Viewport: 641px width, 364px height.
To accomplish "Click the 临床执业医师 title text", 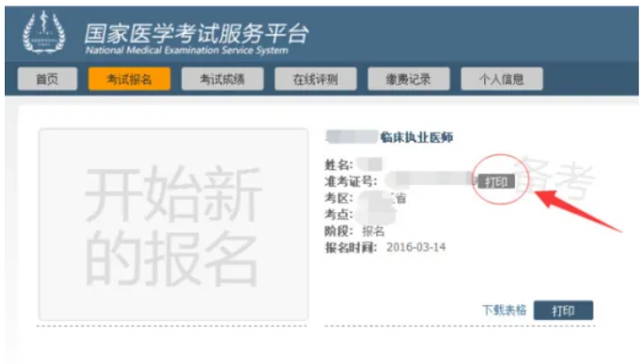I will (x=417, y=137).
